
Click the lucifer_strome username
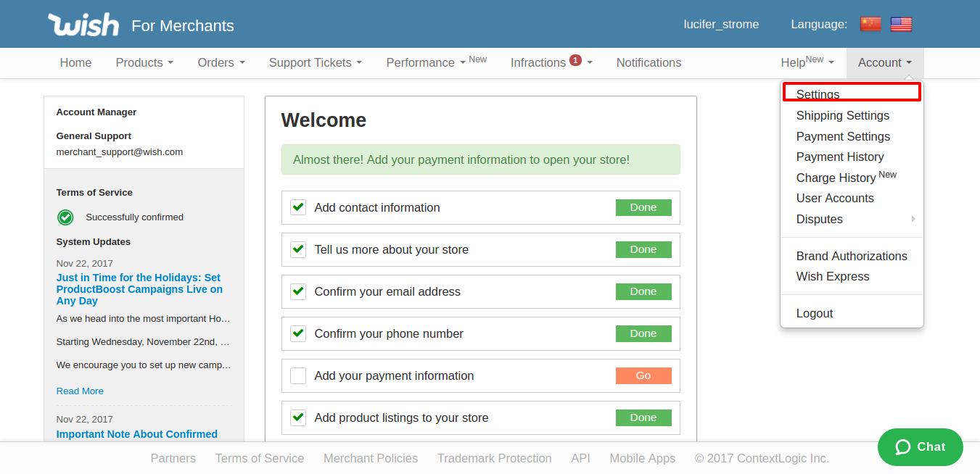[722, 24]
